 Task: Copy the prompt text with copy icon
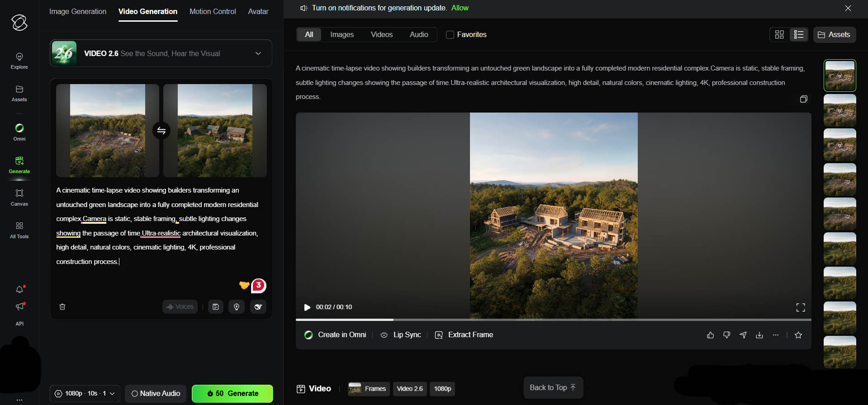click(x=803, y=99)
